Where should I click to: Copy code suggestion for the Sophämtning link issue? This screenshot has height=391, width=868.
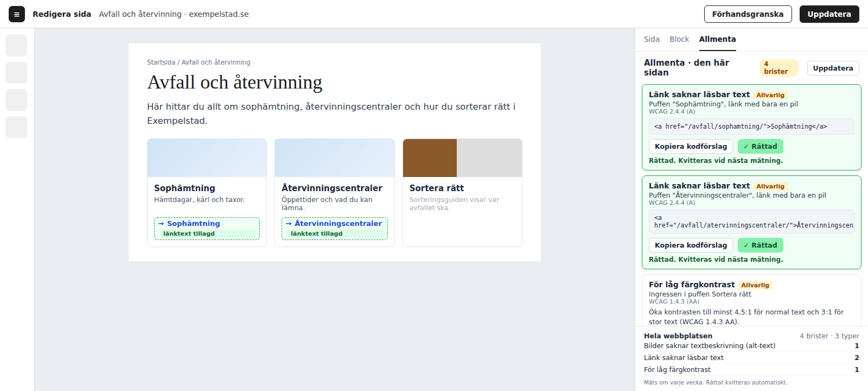pos(691,146)
